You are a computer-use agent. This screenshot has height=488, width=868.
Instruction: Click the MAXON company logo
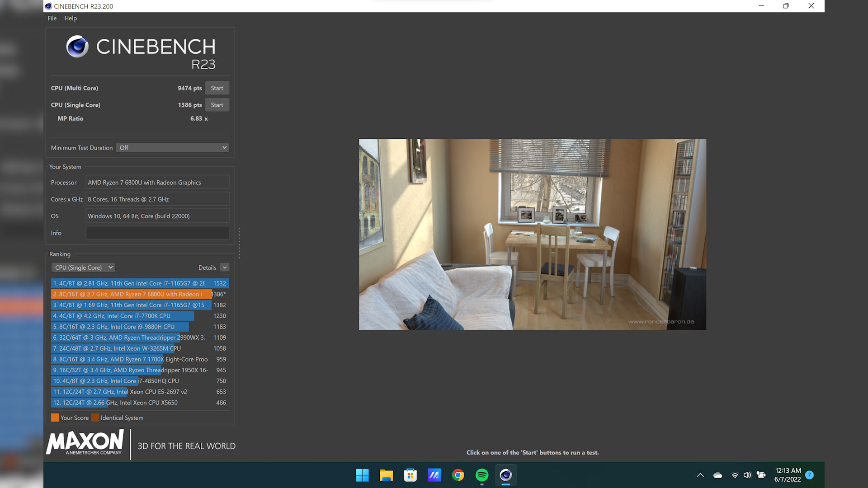point(85,442)
